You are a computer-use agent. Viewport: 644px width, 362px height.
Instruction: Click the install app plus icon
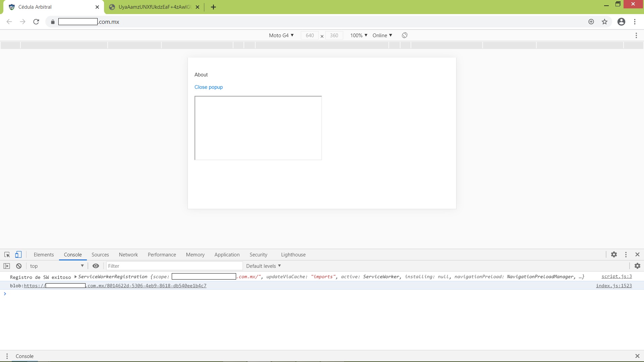pos(591,22)
